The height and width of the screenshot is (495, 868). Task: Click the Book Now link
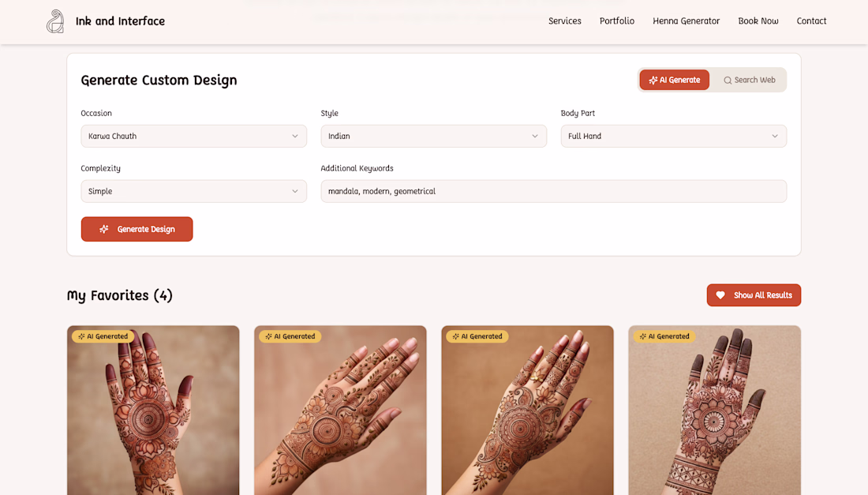pos(758,21)
